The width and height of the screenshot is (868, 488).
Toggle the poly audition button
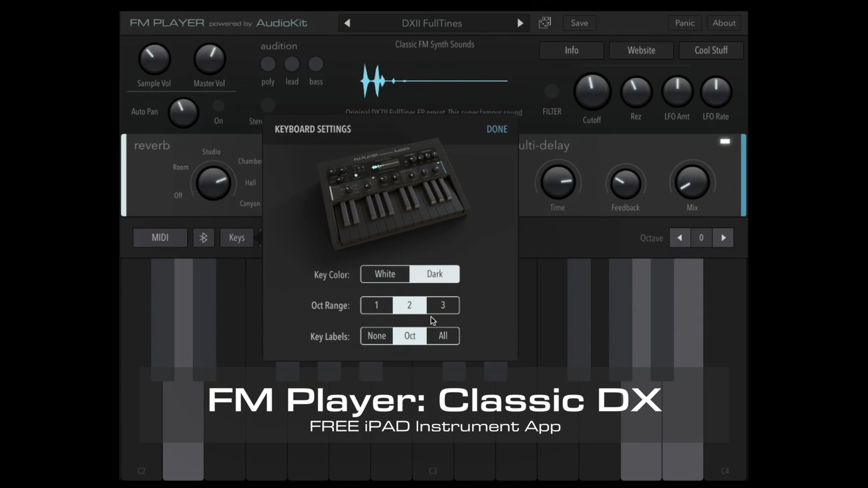tap(268, 64)
